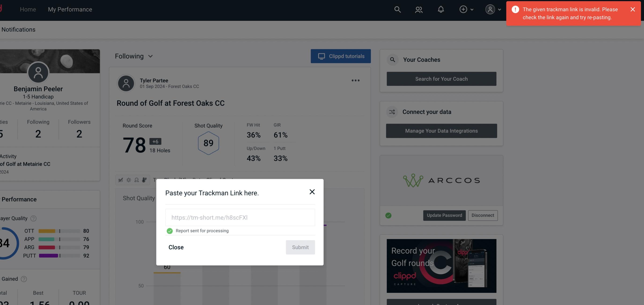Select My Performance menu tab
The height and width of the screenshot is (305, 644).
tap(70, 9)
